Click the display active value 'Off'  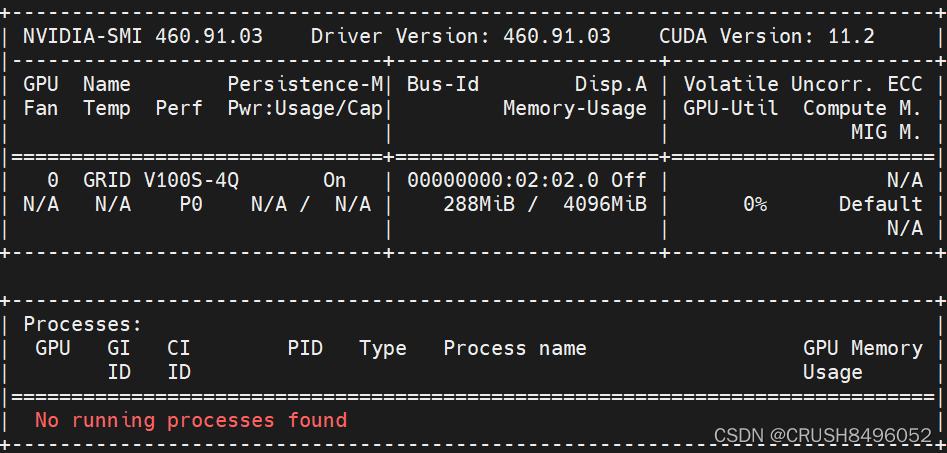(x=629, y=180)
